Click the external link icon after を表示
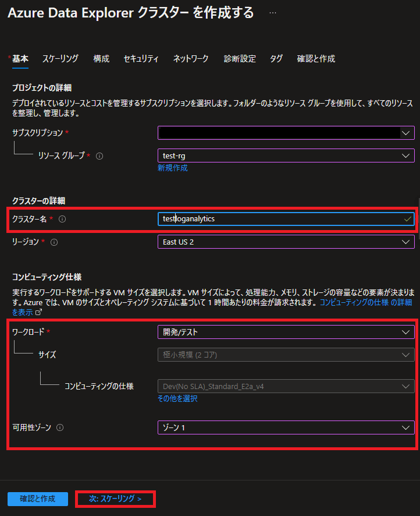 tap(39, 312)
